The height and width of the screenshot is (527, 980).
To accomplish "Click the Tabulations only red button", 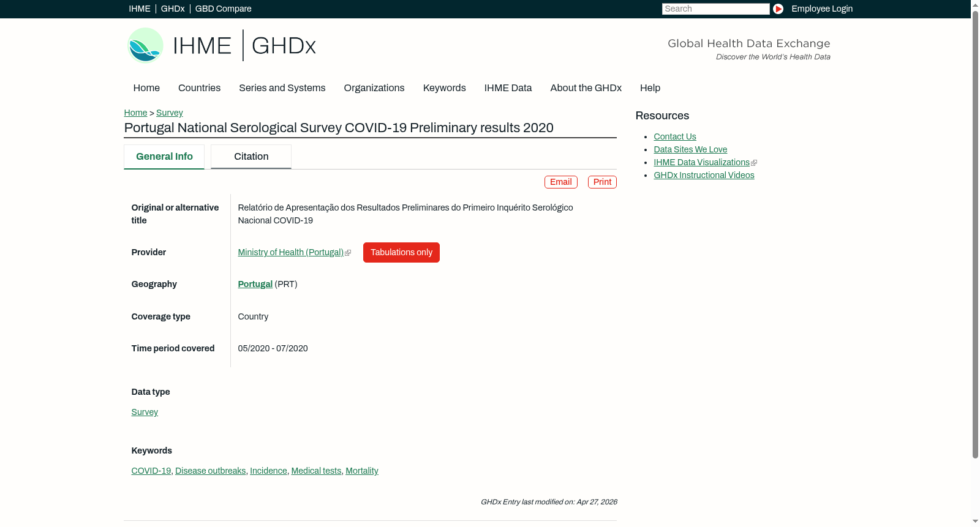I will pos(401,252).
